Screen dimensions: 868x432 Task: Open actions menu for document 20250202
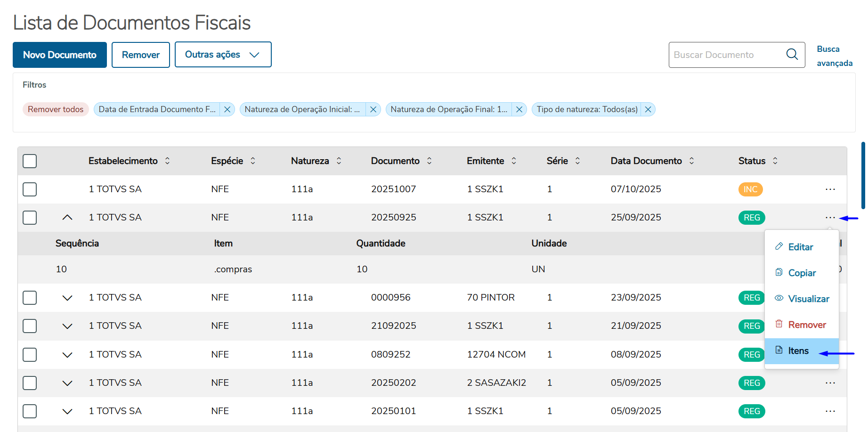click(x=830, y=383)
